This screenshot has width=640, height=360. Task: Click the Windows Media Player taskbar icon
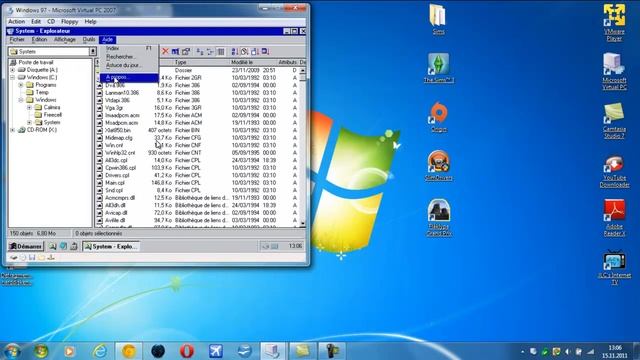[69, 351]
